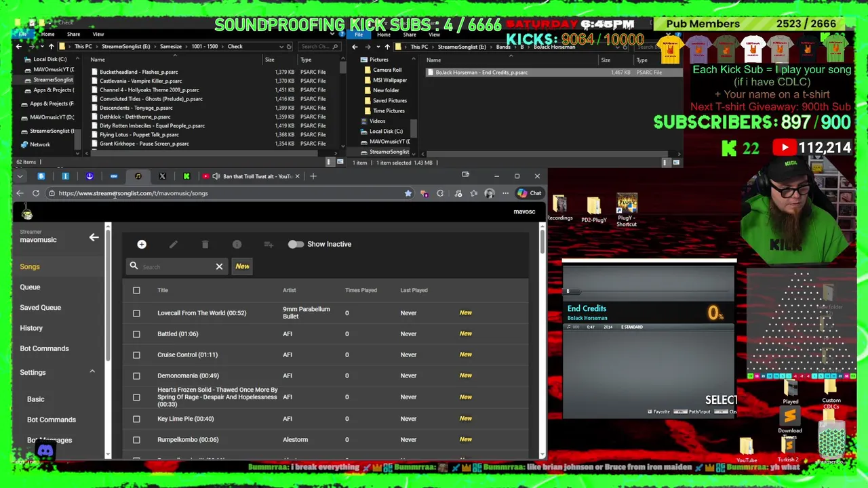This screenshot has height=488, width=868.
Task: Click the Discord icon at bottom left
Action: pos(45,451)
